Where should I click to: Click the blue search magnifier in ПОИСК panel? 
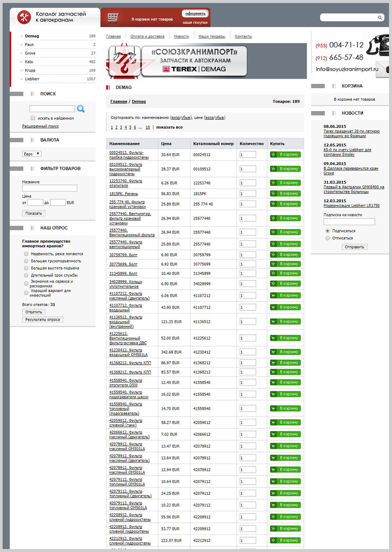tap(81, 109)
